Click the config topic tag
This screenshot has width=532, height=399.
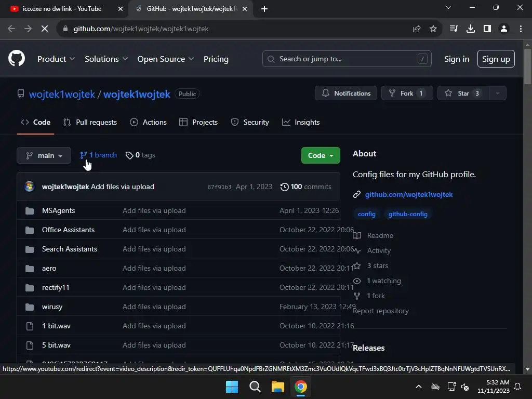coord(366,214)
